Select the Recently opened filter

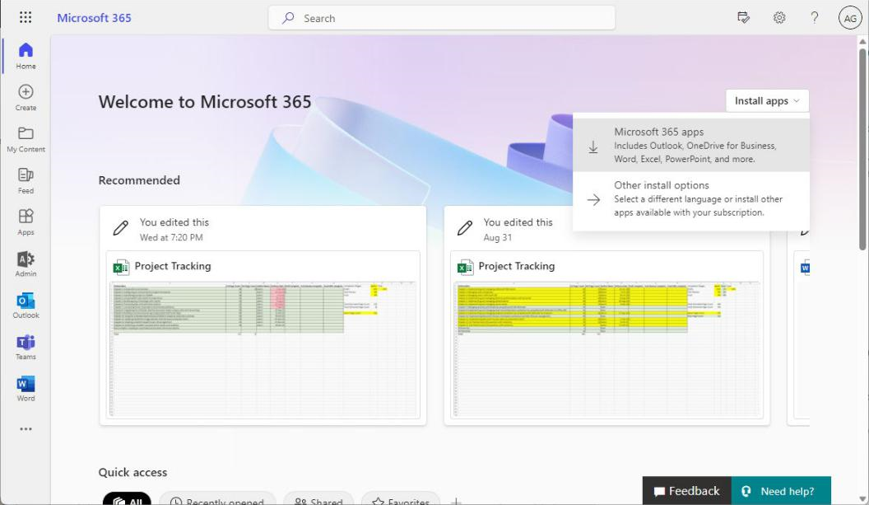[x=217, y=500]
